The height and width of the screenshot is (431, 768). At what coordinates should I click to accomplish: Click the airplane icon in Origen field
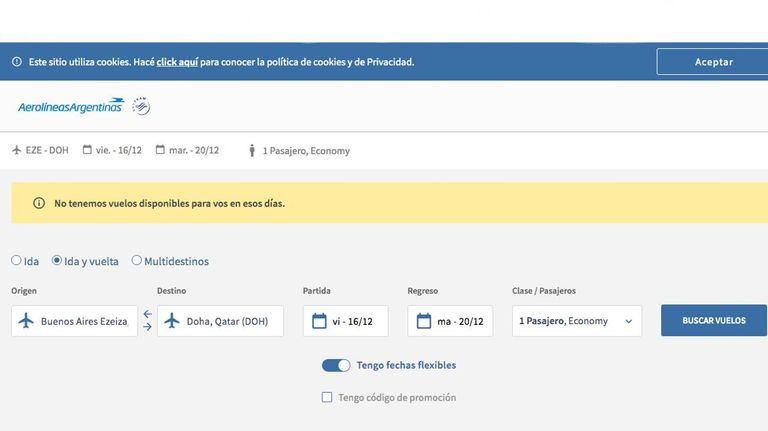tap(26, 321)
